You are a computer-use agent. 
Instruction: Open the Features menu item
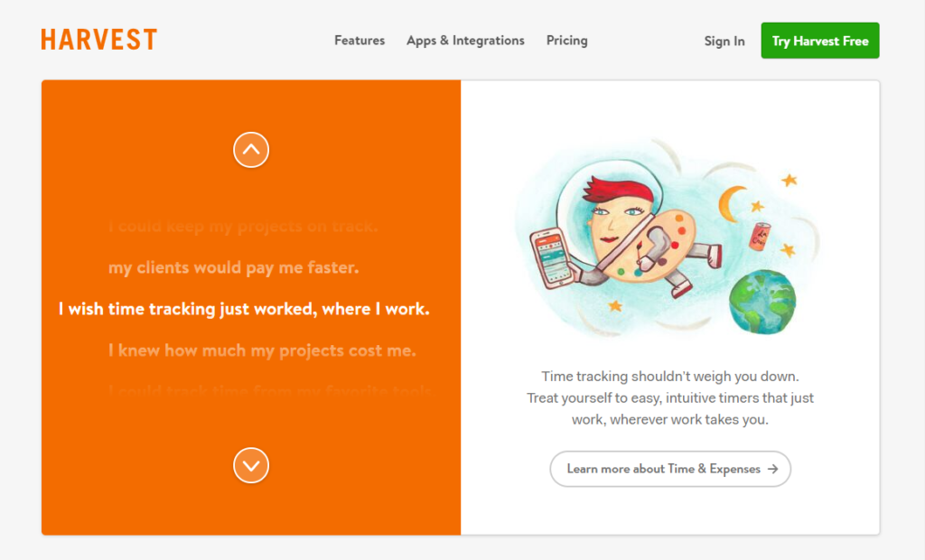point(359,41)
